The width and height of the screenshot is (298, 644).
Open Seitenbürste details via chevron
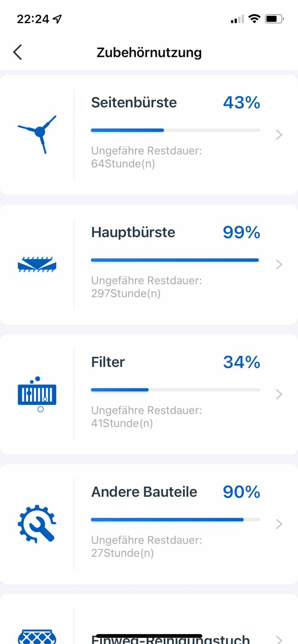tap(279, 135)
